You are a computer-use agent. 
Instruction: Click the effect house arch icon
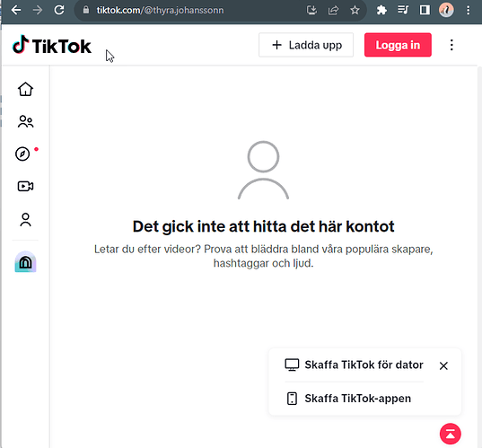coord(25,262)
